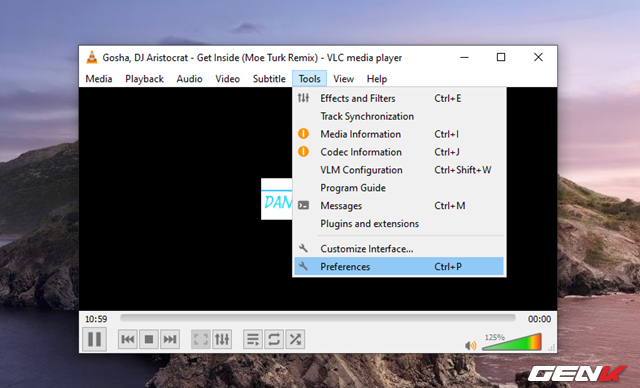Open the Playback menu

(144, 79)
